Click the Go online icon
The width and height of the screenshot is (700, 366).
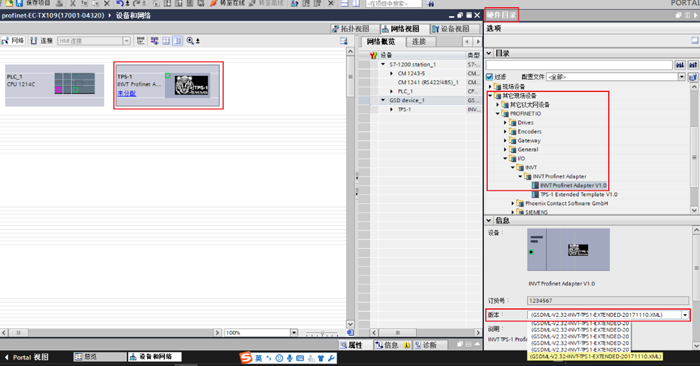(x=214, y=3)
